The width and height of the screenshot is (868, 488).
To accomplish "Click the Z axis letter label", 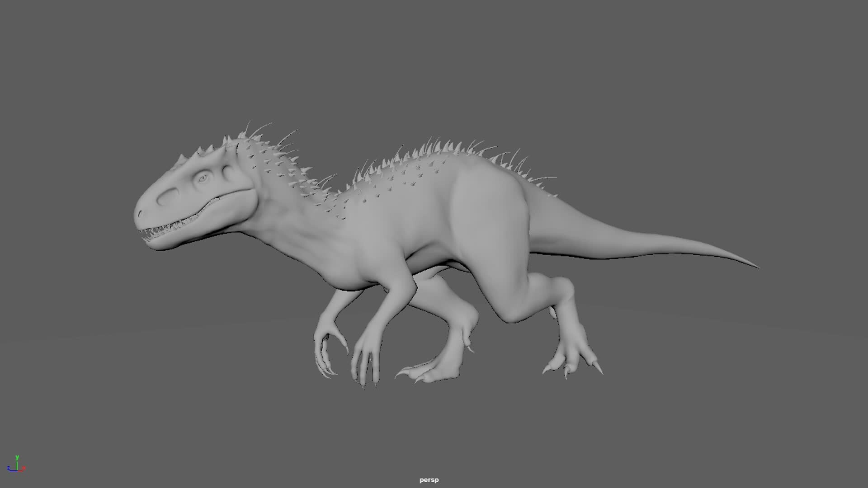I will tap(9, 468).
